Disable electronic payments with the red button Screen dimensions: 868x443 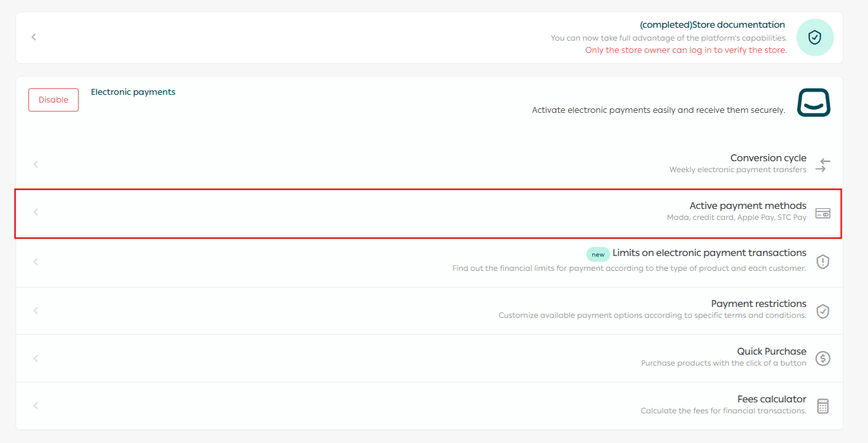click(x=53, y=100)
